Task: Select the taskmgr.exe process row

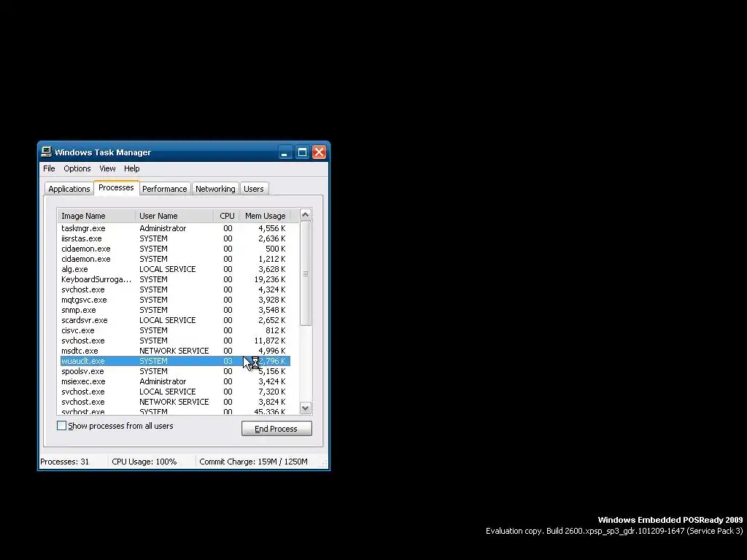Action: point(175,228)
